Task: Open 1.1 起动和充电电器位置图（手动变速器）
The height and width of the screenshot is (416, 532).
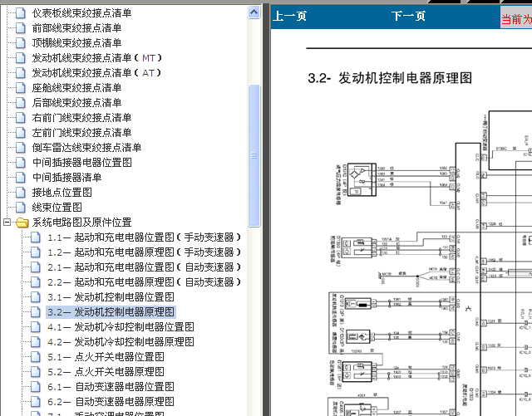Action: click(144, 237)
